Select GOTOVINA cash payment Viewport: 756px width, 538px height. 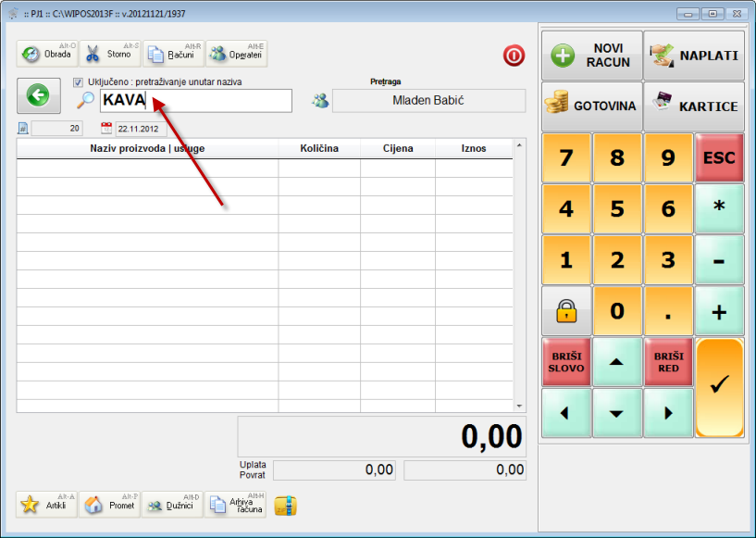click(x=590, y=106)
